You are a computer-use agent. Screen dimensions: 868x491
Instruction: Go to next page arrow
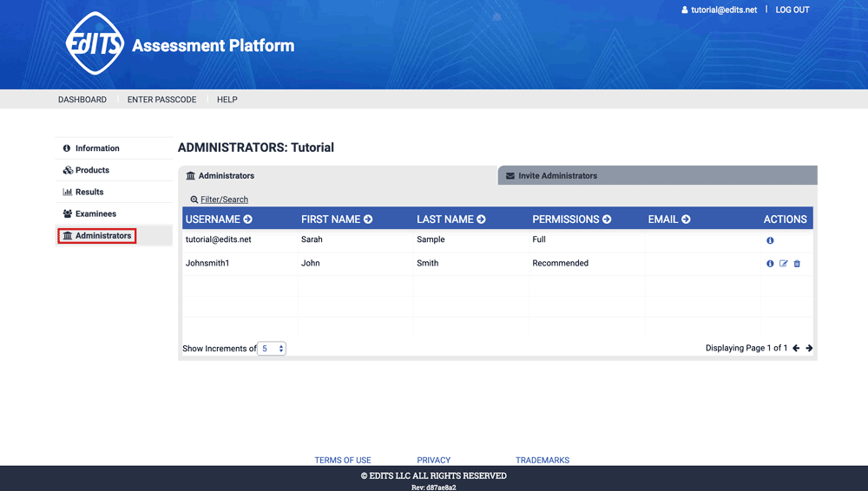pos(809,348)
